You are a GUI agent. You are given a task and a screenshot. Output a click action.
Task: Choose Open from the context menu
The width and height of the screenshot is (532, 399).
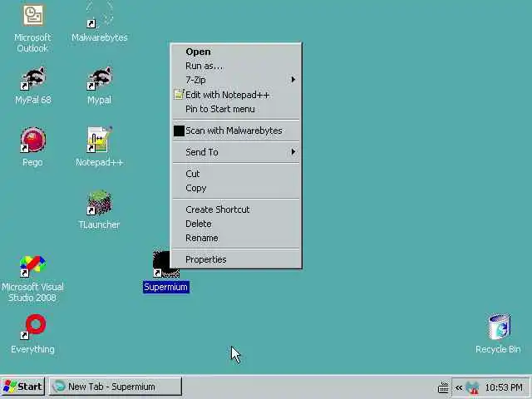point(236,52)
